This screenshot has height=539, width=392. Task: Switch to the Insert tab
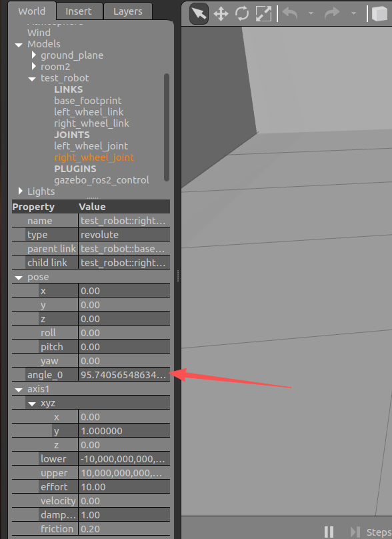point(79,11)
